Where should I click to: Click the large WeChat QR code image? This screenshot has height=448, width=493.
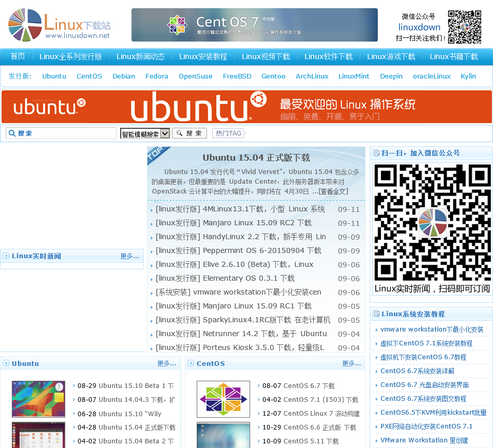(432, 222)
